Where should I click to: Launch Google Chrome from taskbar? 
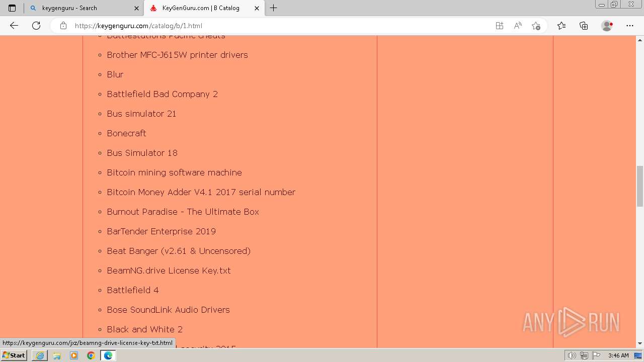tap(91, 355)
